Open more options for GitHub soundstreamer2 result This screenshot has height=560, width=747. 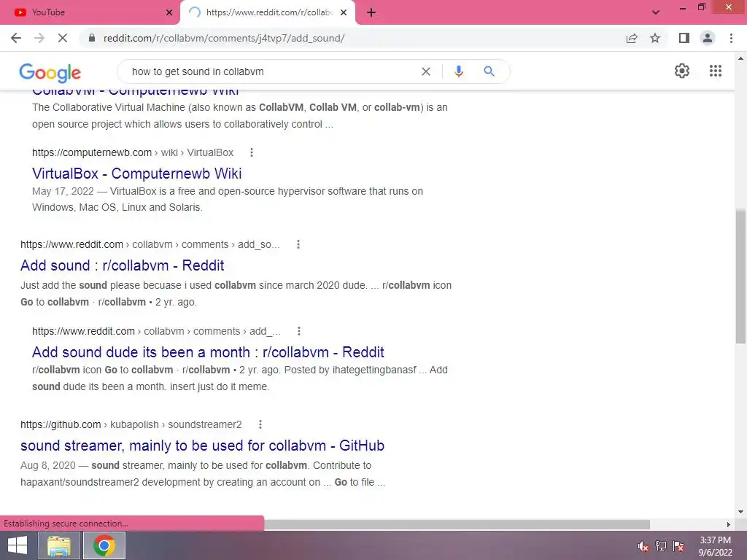pos(260,424)
